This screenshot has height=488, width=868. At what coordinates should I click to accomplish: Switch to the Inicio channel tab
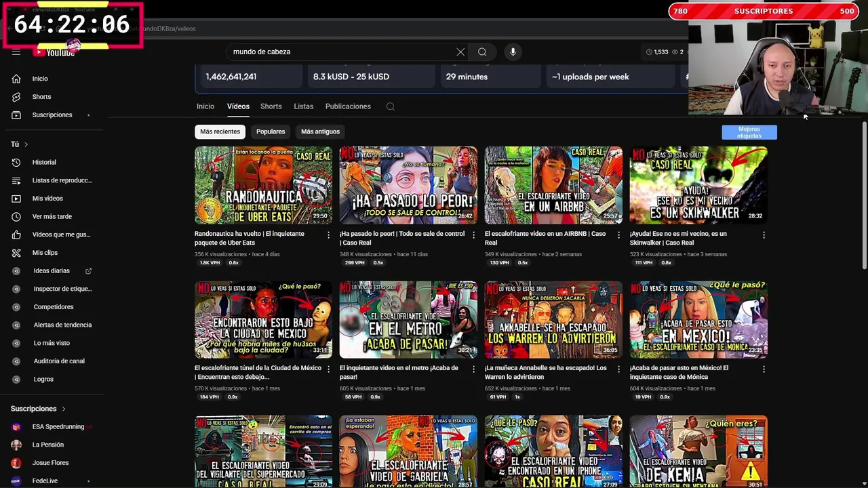205,106
